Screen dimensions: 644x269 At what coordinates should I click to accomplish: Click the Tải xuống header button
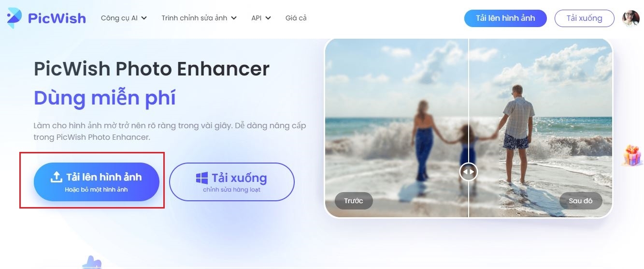pyautogui.click(x=584, y=18)
